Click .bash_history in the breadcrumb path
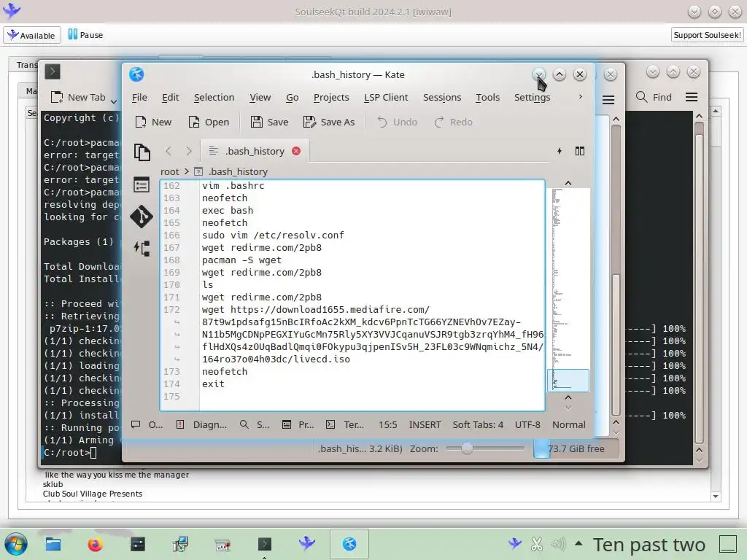This screenshot has width=747, height=560. (238, 171)
